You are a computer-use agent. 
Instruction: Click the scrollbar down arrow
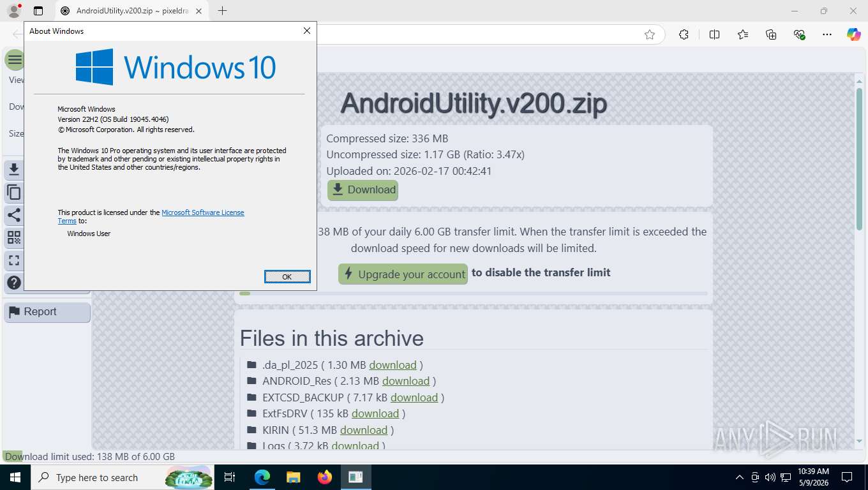pyautogui.click(x=860, y=441)
